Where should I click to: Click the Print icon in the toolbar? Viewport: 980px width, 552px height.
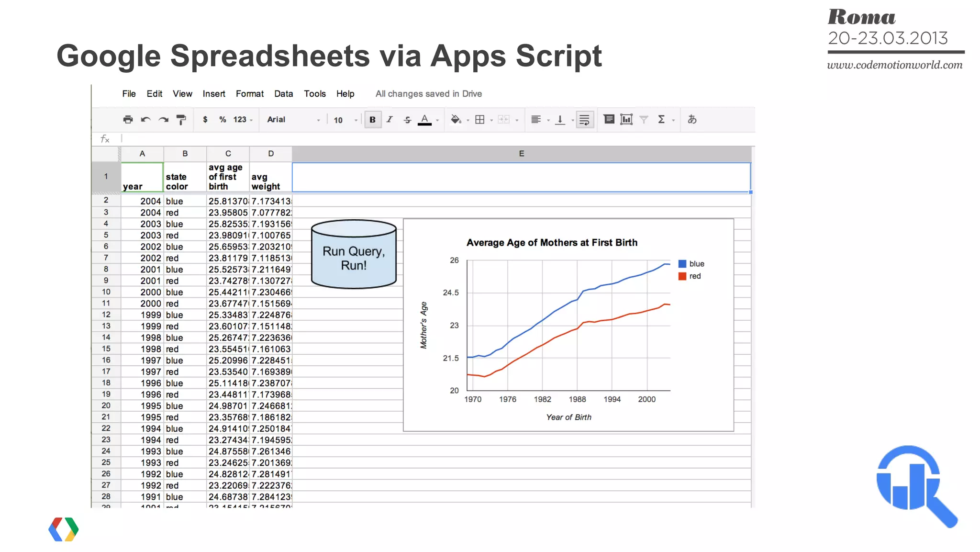coord(128,120)
